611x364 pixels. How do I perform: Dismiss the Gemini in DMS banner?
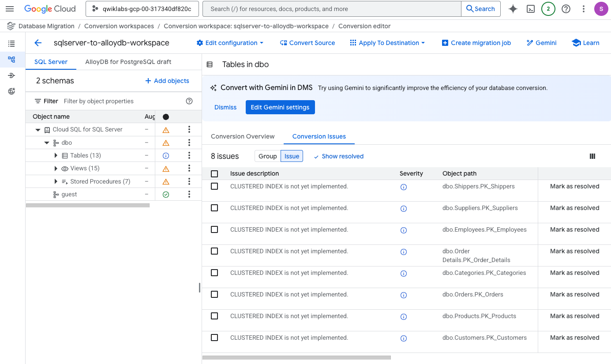click(x=225, y=107)
